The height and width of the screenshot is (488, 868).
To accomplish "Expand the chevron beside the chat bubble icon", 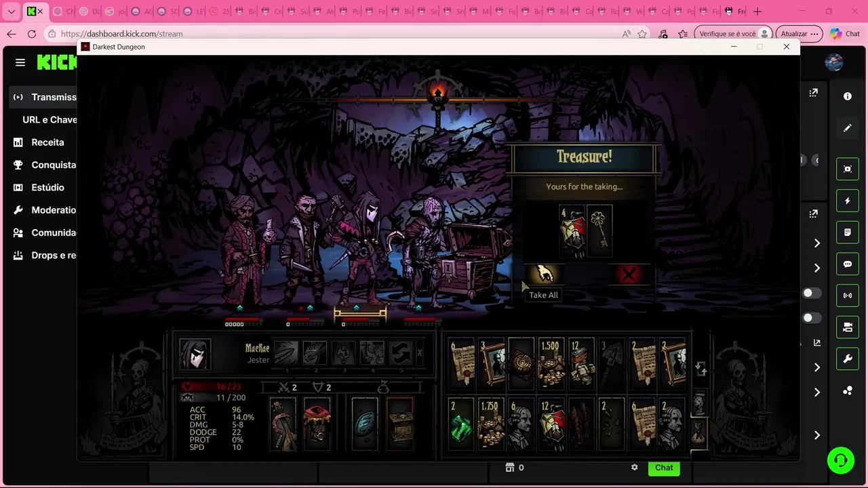I will coord(817,268).
